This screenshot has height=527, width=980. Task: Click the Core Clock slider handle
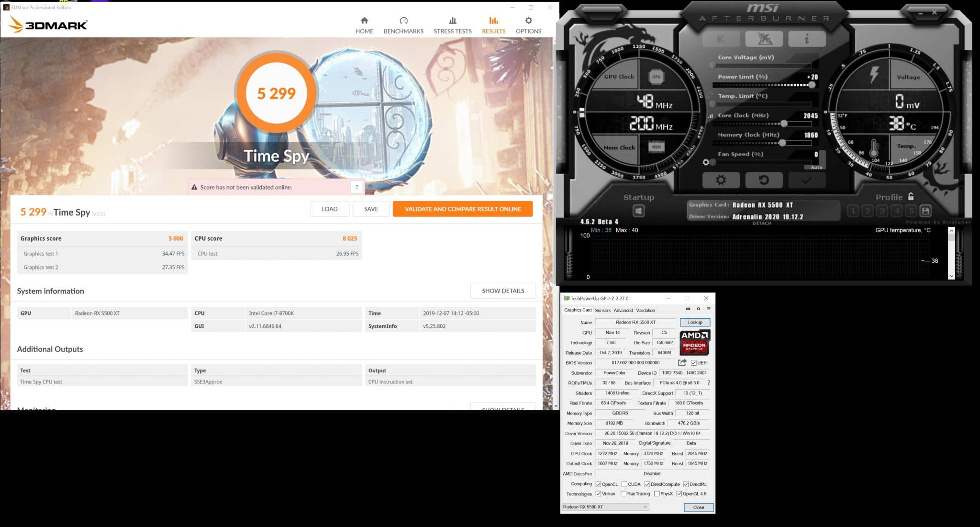[784, 123]
